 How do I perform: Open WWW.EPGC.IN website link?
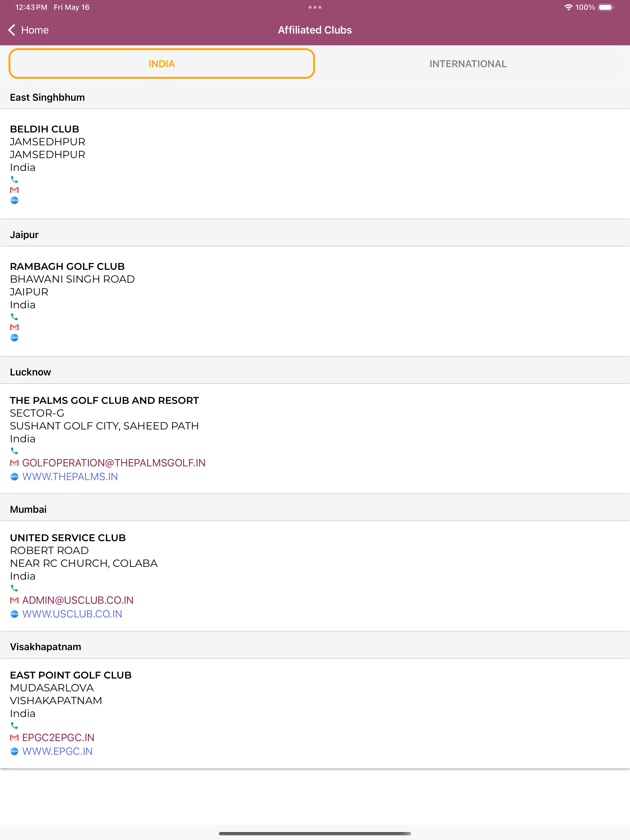click(57, 751)
